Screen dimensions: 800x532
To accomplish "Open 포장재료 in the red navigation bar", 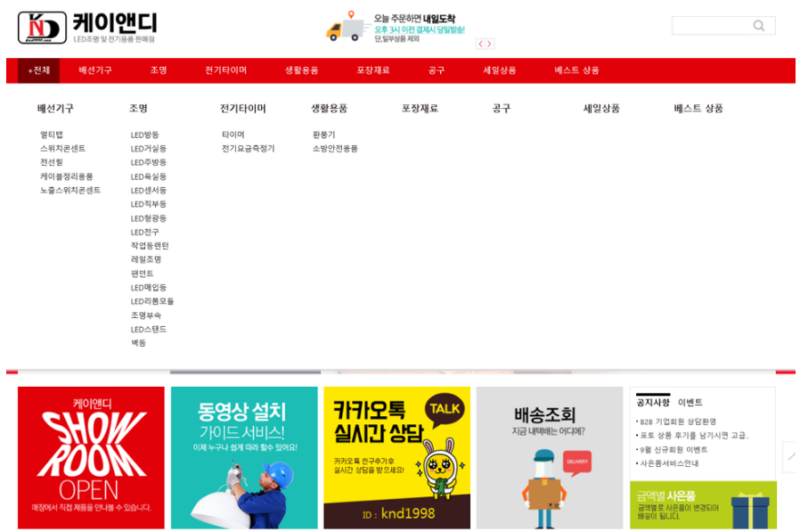I will click(x=373, y=70).
